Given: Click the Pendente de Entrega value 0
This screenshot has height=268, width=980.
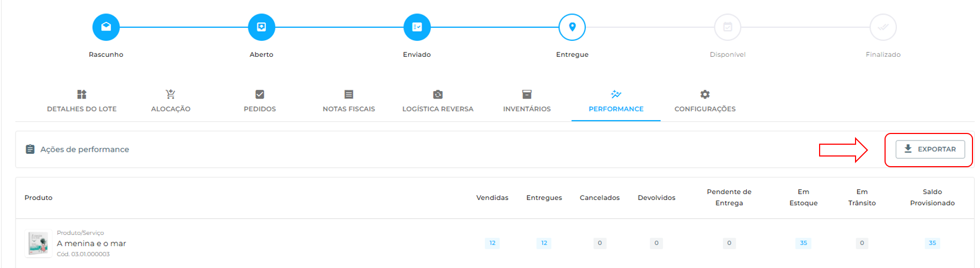Looking at the screenshot, I should 729,243.
